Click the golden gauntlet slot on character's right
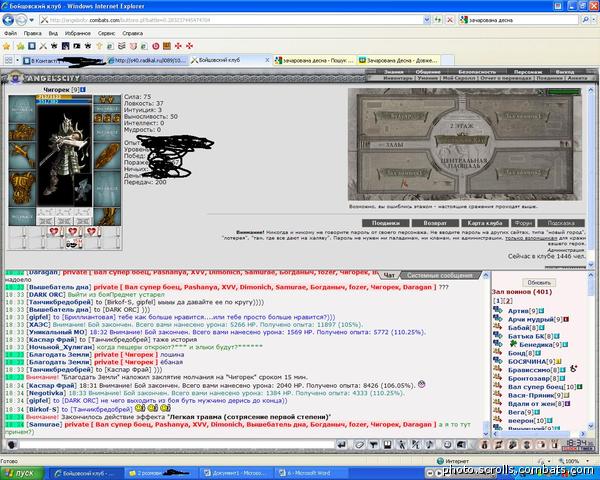Viewport: 600px width, 480px height. click(107, 156)
